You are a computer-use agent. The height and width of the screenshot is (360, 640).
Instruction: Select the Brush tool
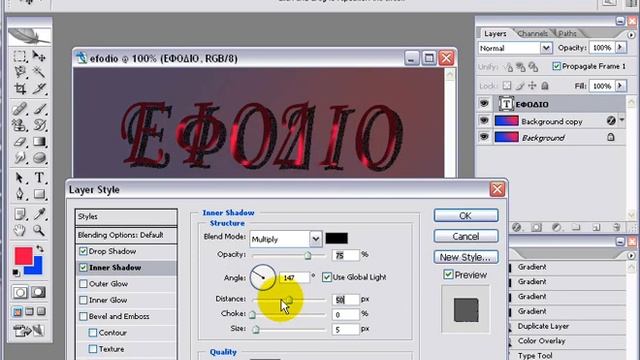click(x=39, y=109)
